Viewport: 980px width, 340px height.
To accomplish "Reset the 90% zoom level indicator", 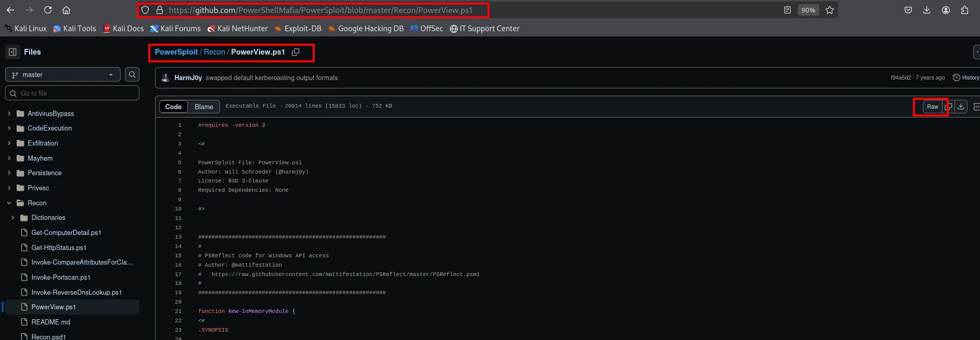I will pyautogui.click(x=808, y=10).
